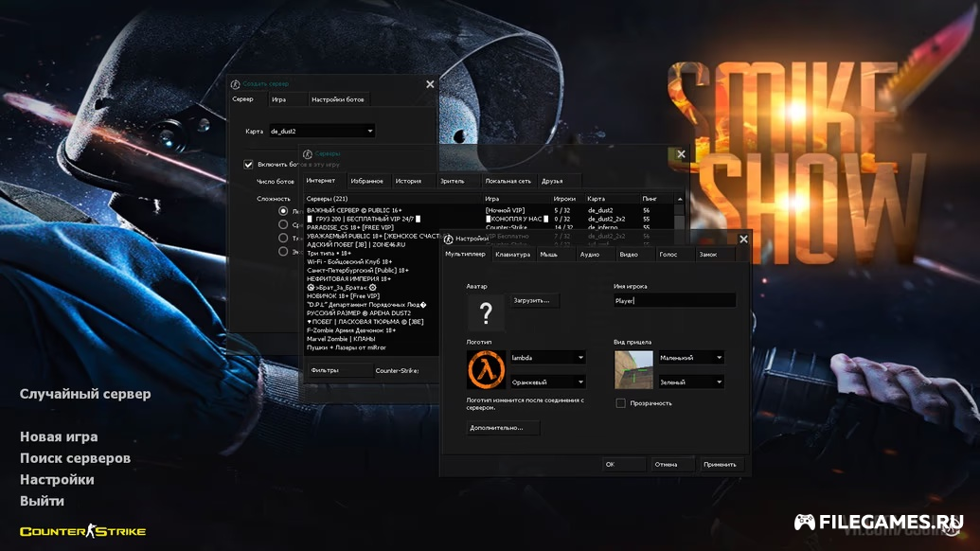Click Поиск серверов in main menu
The image size is (980, 551).
(75, 458)
